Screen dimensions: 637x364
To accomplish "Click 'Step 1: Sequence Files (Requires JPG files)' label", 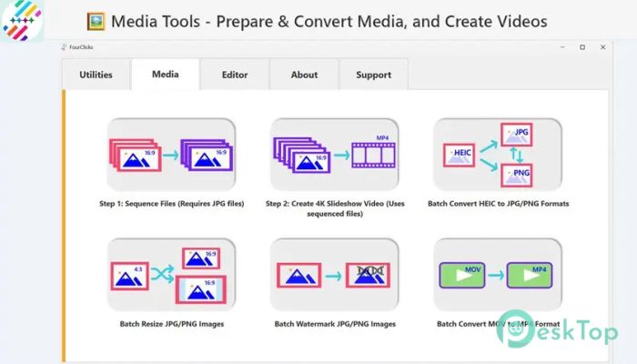I will pyautogui.click(x=172, y=204).
